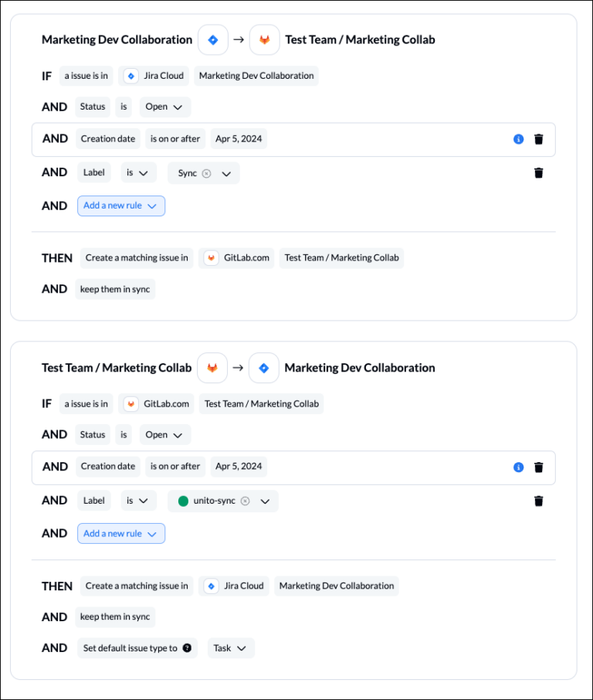593x700 pixels.
Task: Click the trash icon on the second Creation date rule
Action: point(538,467)
